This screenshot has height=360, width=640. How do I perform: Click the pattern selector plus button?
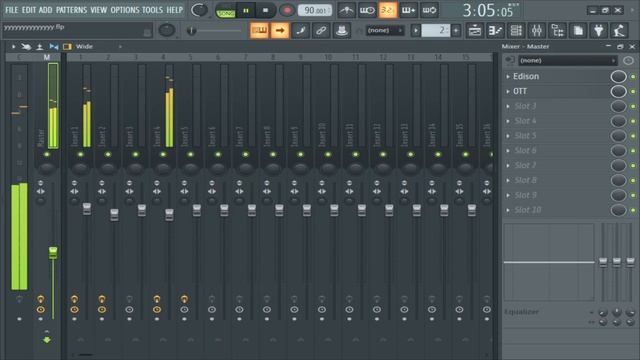click(x=456, y=30)
